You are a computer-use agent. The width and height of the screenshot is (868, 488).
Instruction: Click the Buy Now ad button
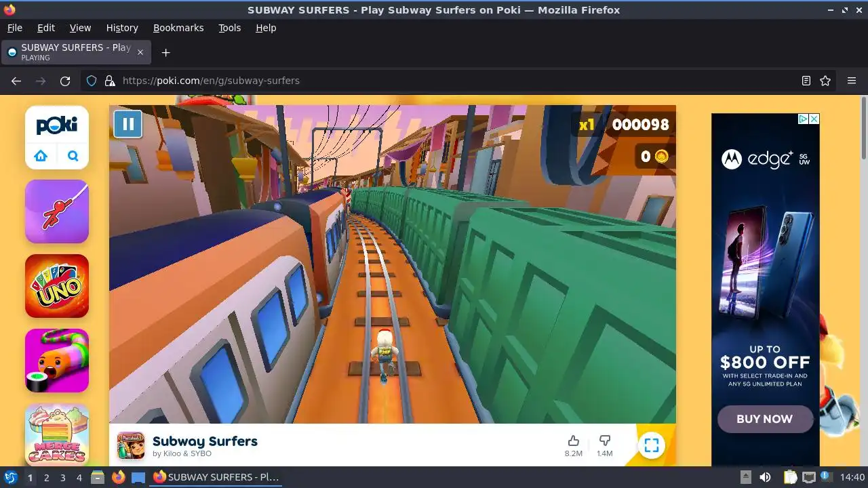(x=765, y=419)
